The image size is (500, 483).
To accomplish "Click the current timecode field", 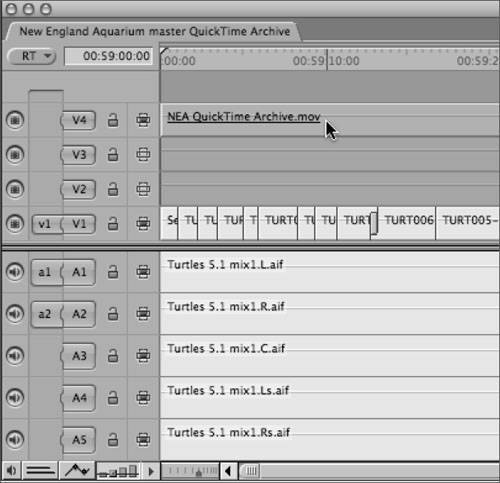I will tap(109, 56).
